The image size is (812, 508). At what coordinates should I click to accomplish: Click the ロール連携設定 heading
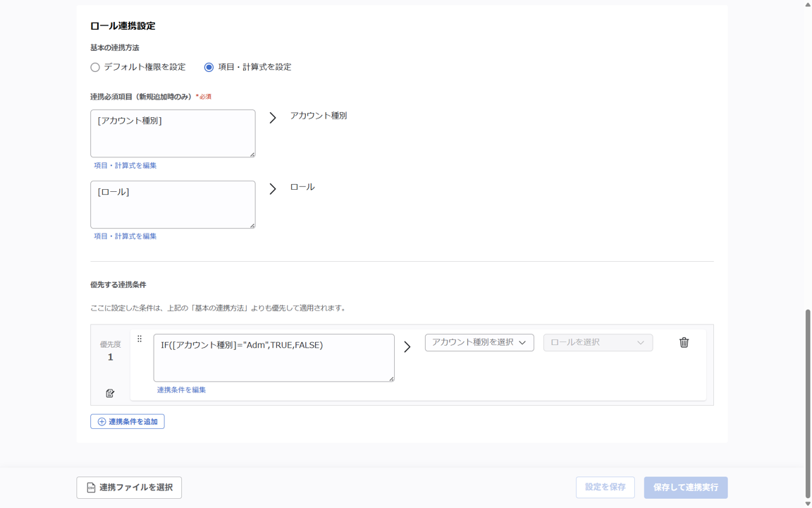click(123, 26)
